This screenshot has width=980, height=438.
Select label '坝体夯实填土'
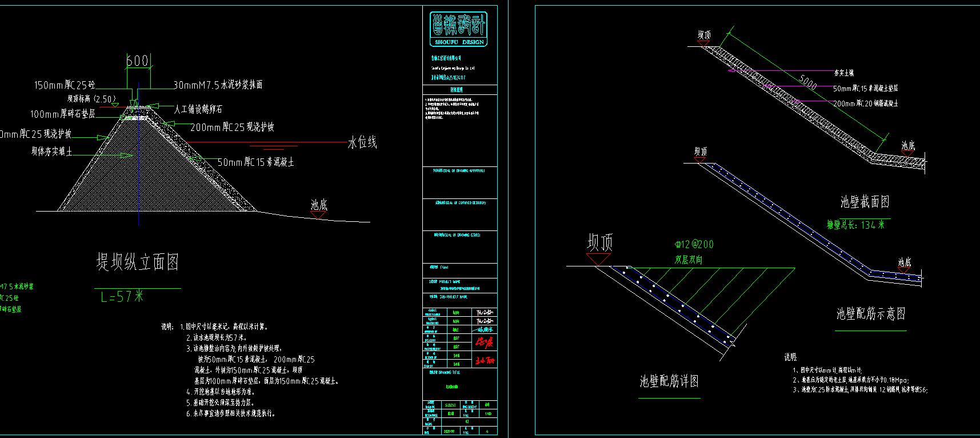click(51, 152)
